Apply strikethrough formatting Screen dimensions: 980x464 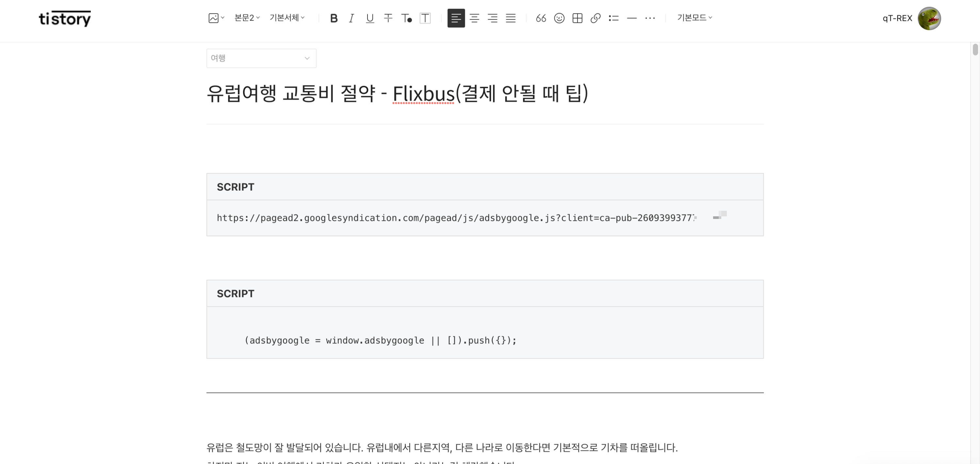click(x=388, y=18)
